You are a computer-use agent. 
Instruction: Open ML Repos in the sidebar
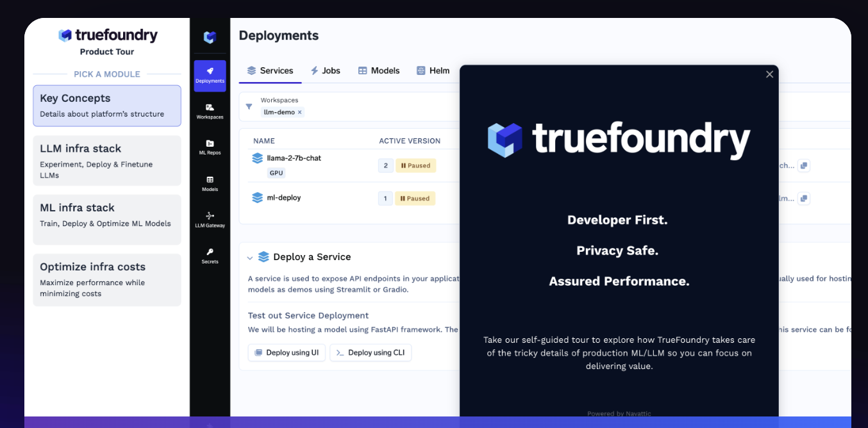coord(210,147)
